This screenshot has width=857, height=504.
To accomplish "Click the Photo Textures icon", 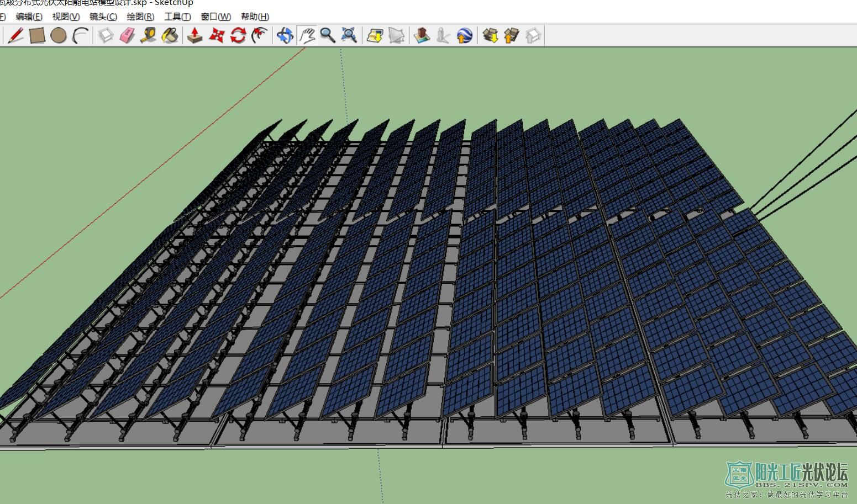I will pyautogui.click(x=443, y=36).
